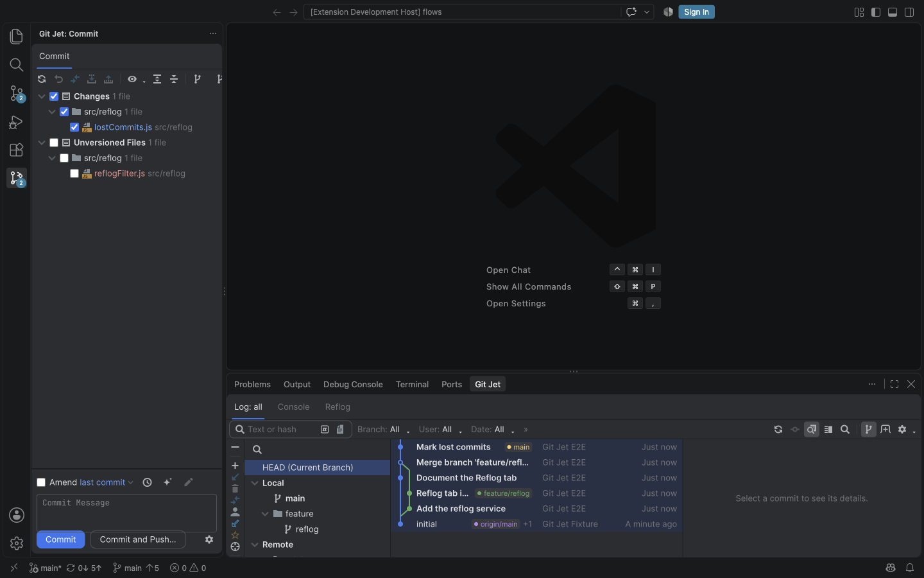The image size is (924, 578).
Task: Refresh the Git log
Action: [778, 430]
